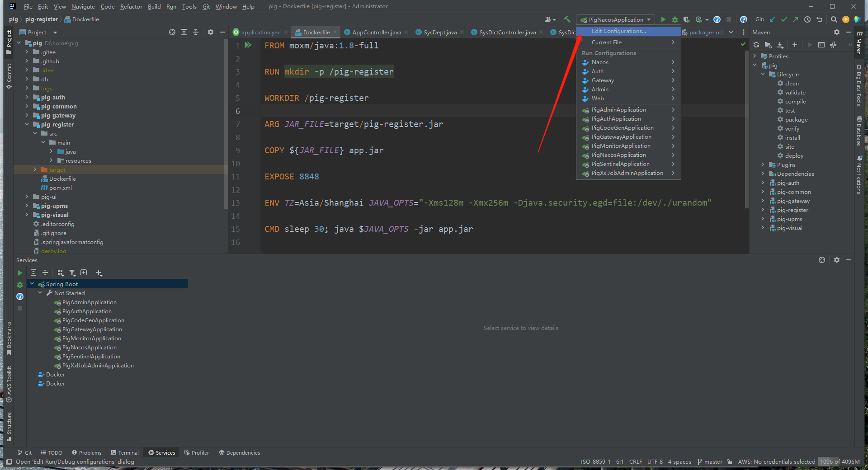Screen dimensions: 868x470
Task: Click the Build hammer icon
Action: point(567,19)
